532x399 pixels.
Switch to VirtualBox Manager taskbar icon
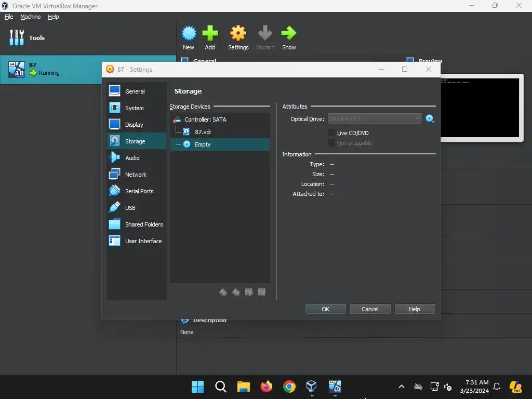pos(312,387)
